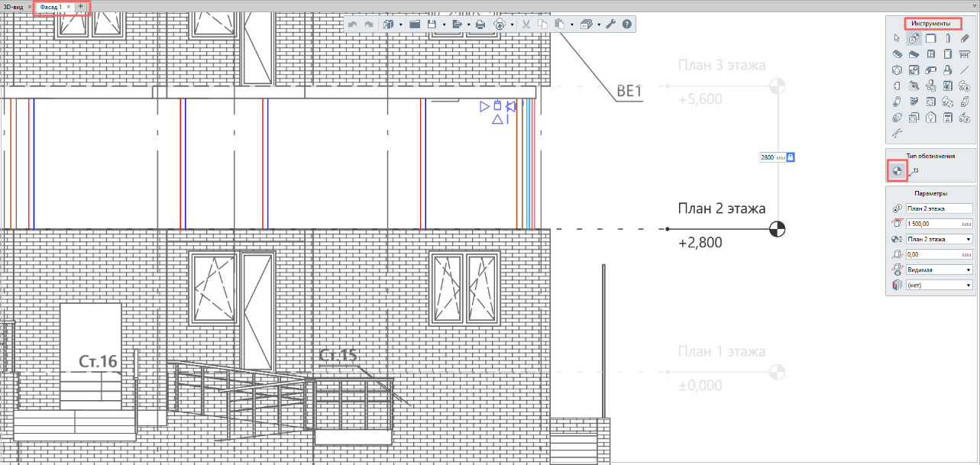Open help with the question mark icon
The width and height of the screenshot is (980, 465).
(x=627, y=24)
